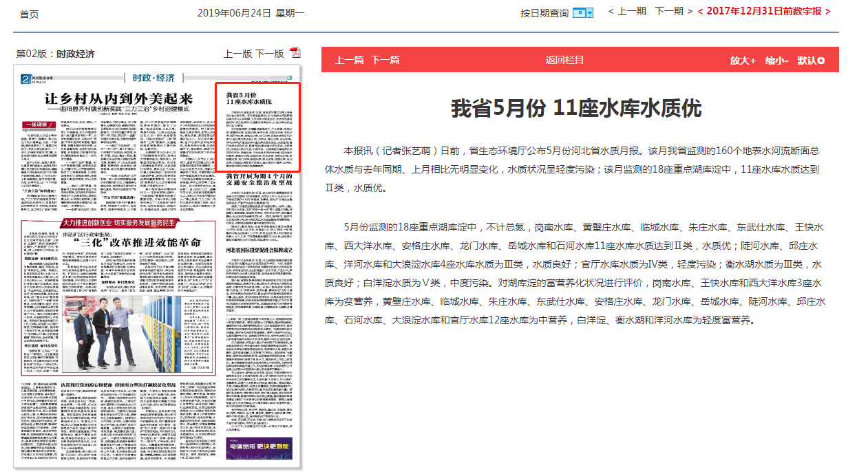Open the date query calendar icon

[x=583, y=12]
